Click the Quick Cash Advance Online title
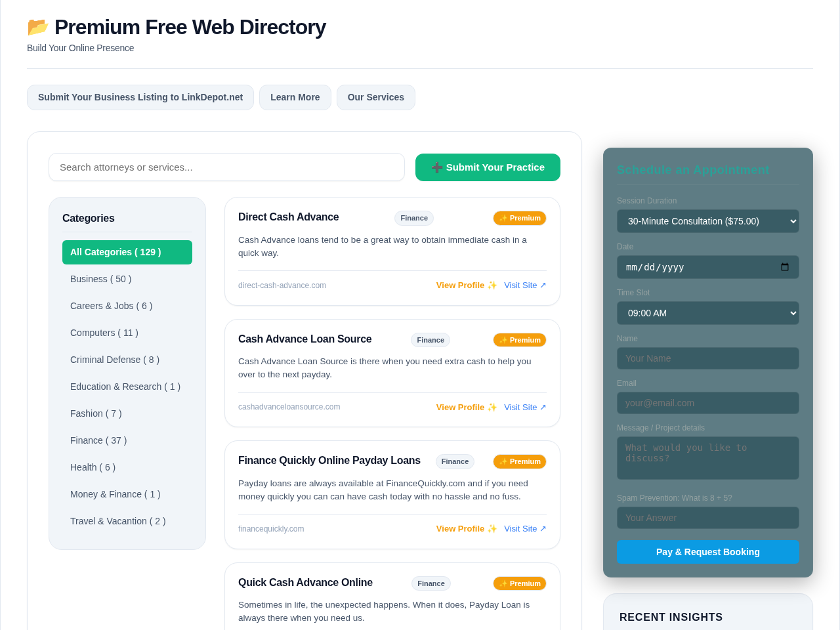 click(305, 583)
